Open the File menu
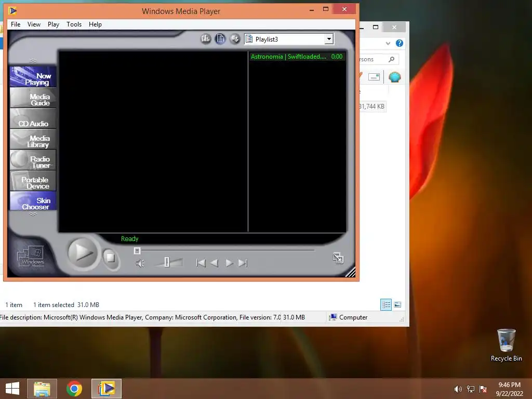Viewport: 532px width, 399px height. click(x=16, y=24)
